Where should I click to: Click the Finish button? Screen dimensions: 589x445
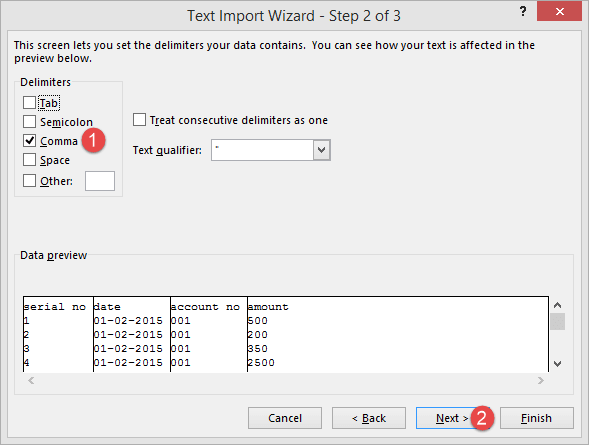click(x=536, y=418)
